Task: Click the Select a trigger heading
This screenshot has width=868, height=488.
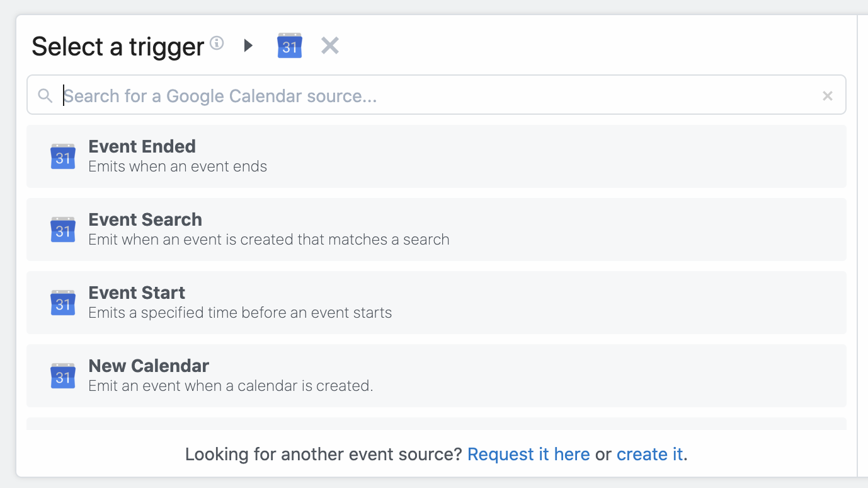Action: click(118, 46)
